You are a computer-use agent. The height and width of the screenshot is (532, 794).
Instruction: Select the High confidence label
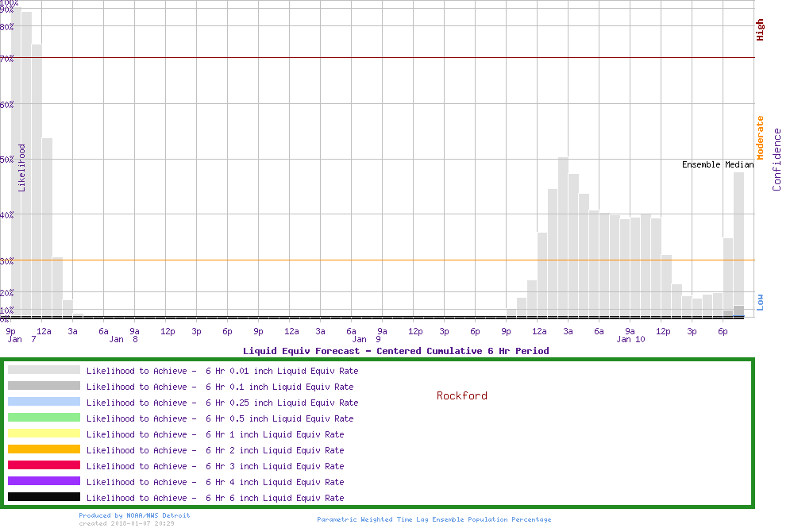point(760,30)
